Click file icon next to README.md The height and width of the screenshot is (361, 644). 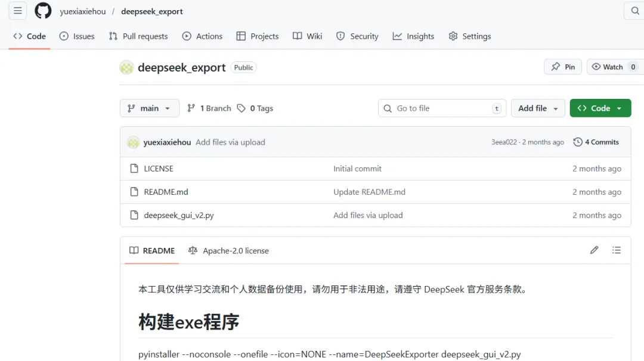(134, 192)
